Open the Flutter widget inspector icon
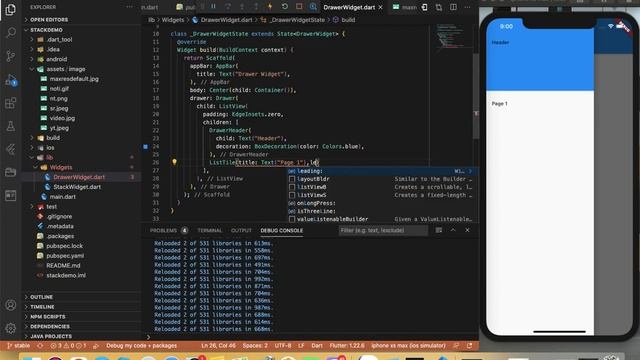 pos(313,7)
